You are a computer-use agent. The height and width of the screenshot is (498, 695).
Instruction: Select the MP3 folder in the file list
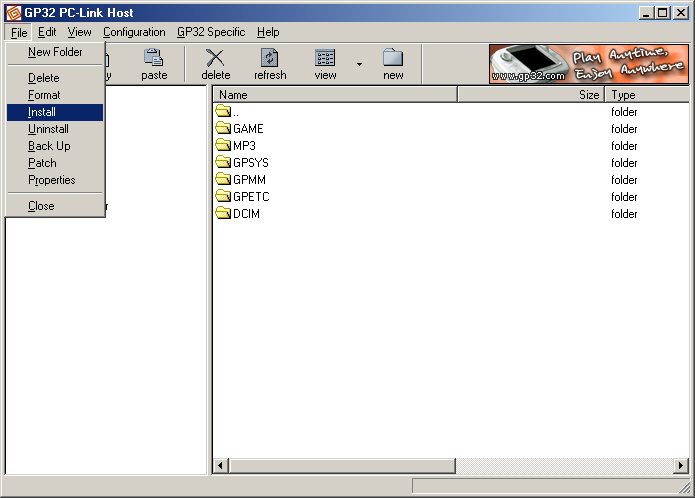[x=244, y=146]
